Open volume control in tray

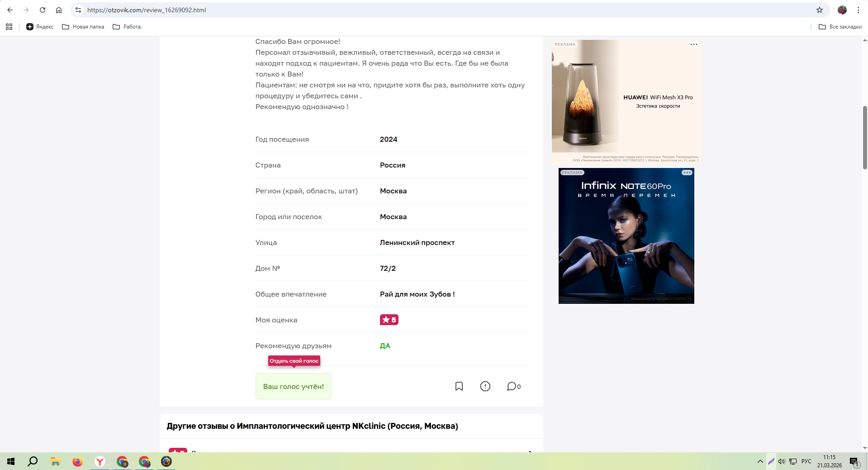[x=782, y=461]
